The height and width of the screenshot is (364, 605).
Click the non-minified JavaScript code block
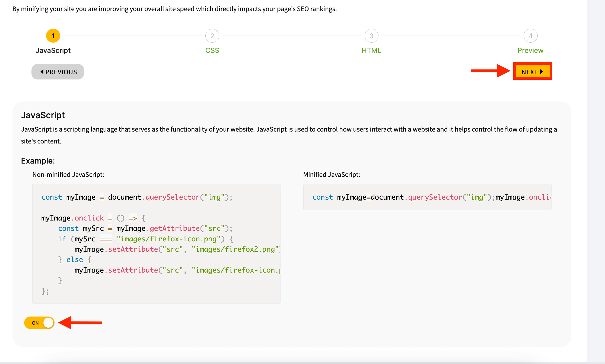[x=156, y=244]
